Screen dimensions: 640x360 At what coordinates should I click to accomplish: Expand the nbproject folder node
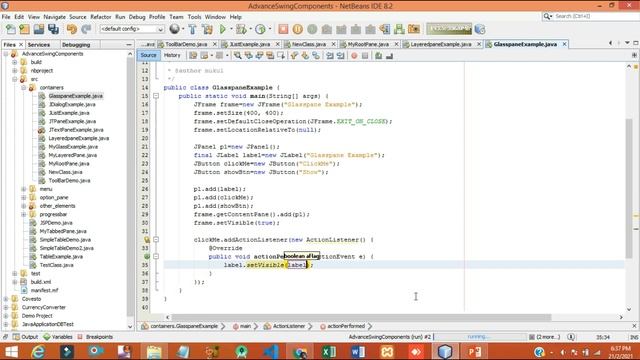(15, 71)
